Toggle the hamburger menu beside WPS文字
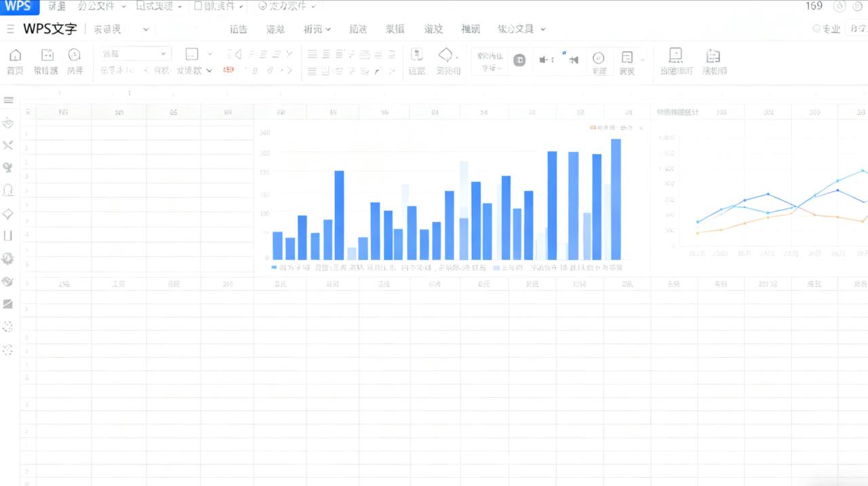 pyautogui.click(x=10, y=29)
